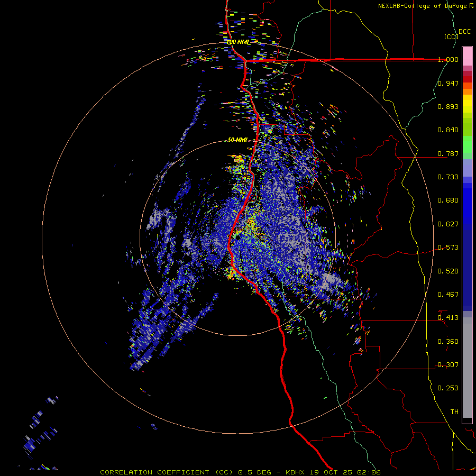This screenshot has width=476, height=476.
Task: Select the 0.680 scale label
Action: (448, 200)
